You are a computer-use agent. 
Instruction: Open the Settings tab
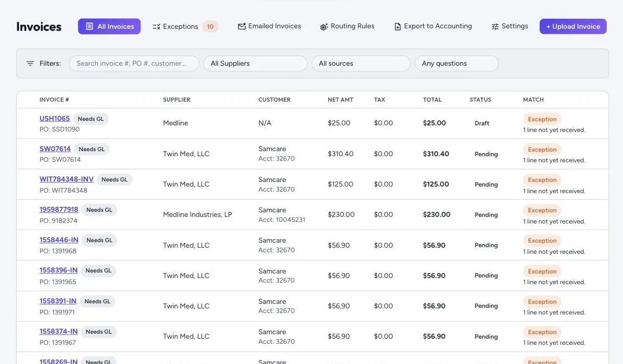[510, 26]
